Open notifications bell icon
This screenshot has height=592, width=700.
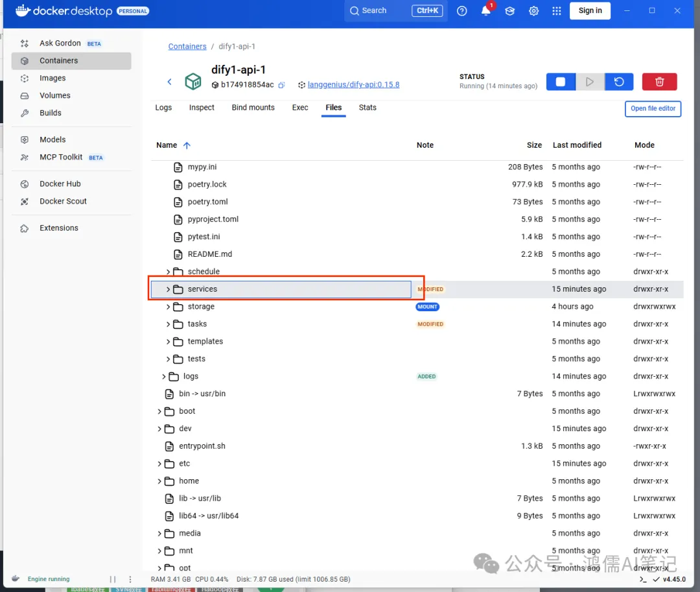(485, 11)
